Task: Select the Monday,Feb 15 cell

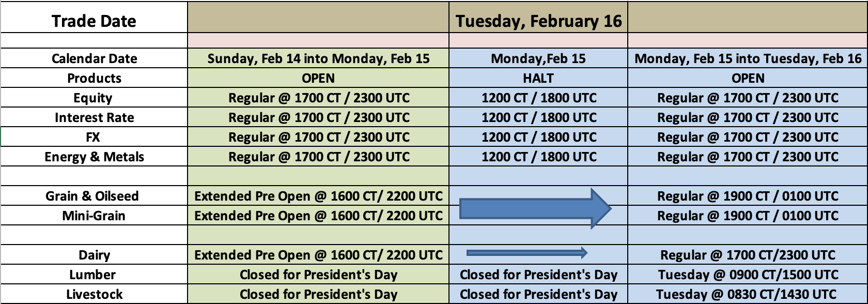Action: tap(538, 58)
